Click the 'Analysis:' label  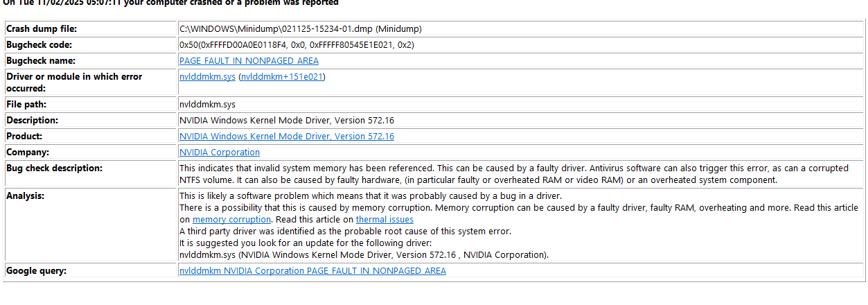click(26, 196)
